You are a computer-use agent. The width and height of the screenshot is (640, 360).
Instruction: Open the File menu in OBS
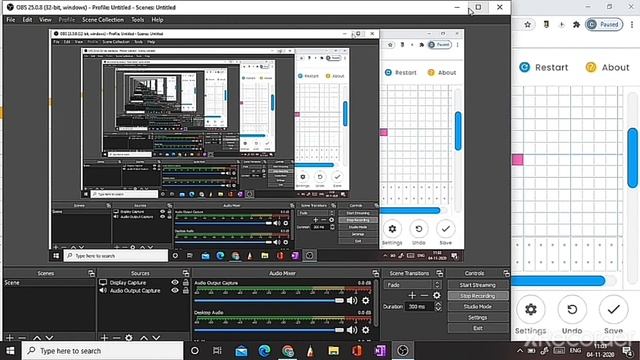(11, 20)
